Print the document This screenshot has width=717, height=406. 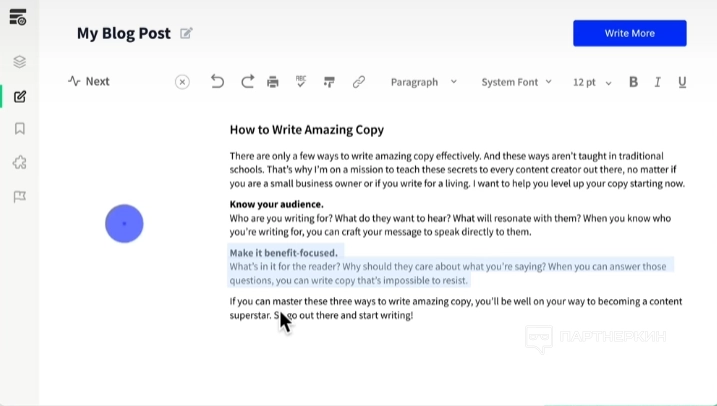pos(273,82)
